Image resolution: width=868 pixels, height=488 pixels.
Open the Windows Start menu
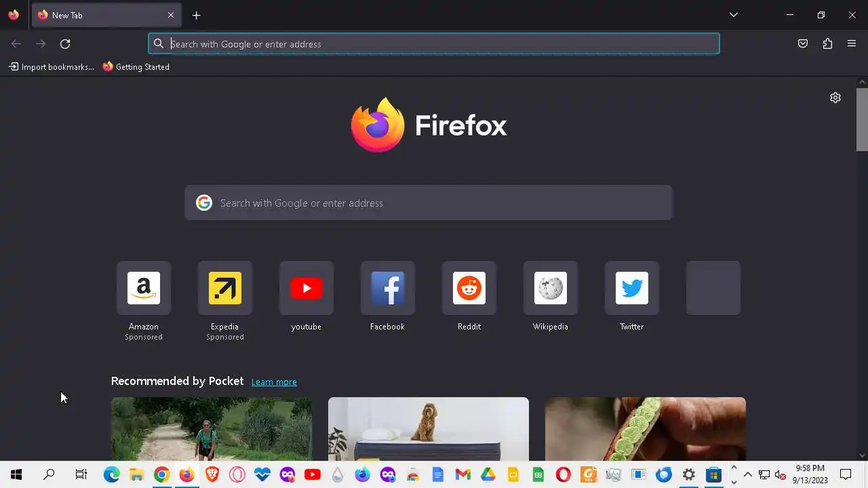16,474
